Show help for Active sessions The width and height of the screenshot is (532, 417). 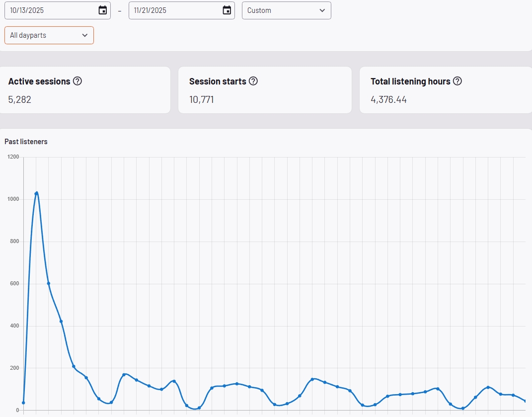coord(77,81)
